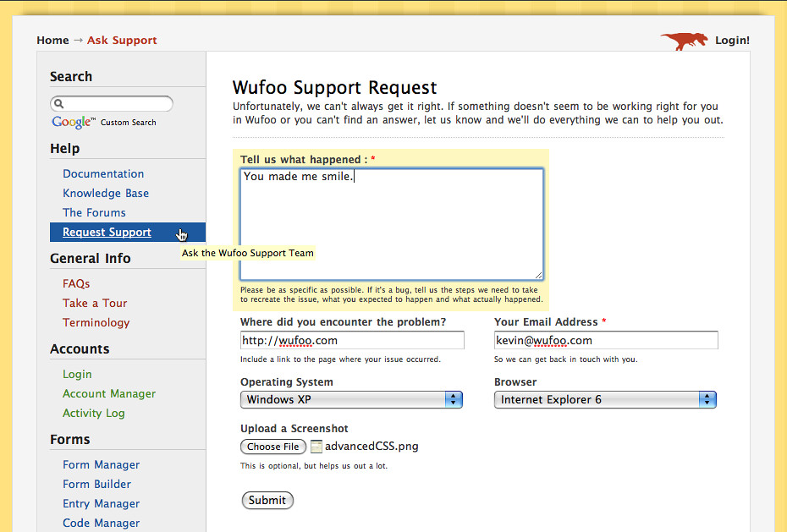Click the Your Email Address field

pos(606,341)
